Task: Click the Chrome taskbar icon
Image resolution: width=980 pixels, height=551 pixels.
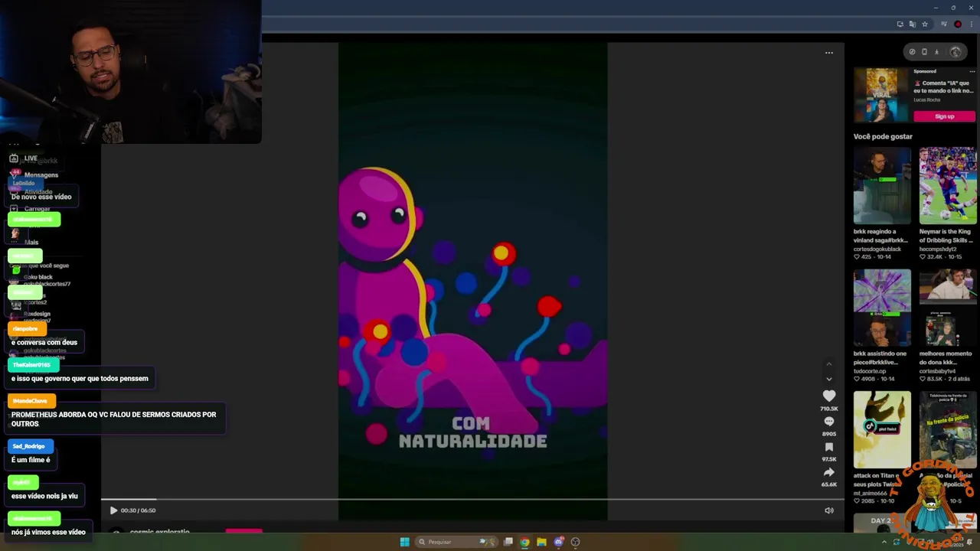Action: click(524, 542)
